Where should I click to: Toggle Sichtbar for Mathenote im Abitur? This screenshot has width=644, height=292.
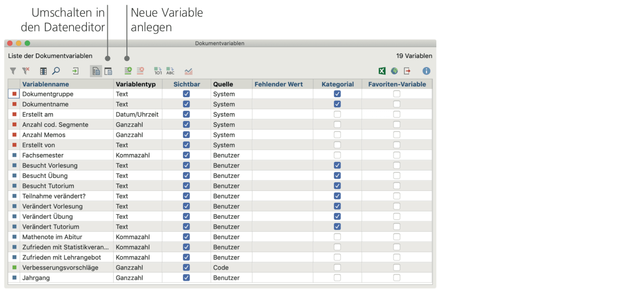186,237
